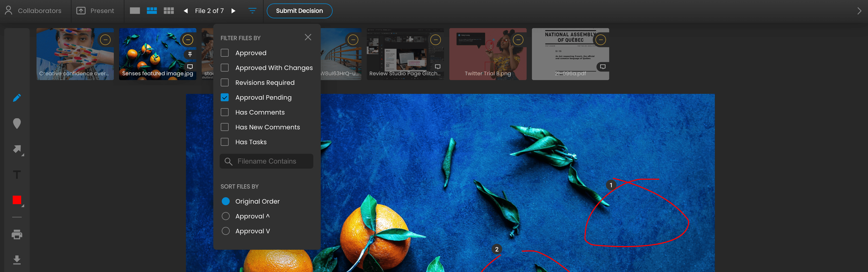Select the Text tool
The width and height of the screenshot is (868, 272).
17,175
